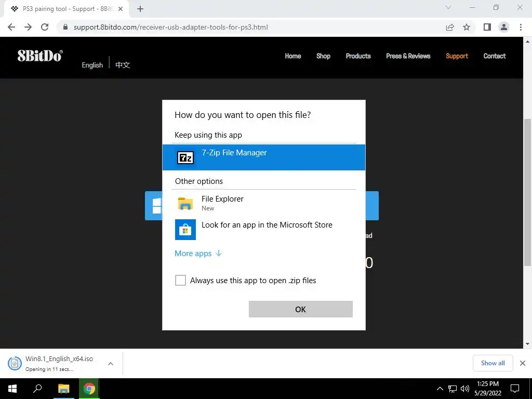Screen dimensions: 532x399
Task: Open Support in site navigation
Action: coord(457,56)
